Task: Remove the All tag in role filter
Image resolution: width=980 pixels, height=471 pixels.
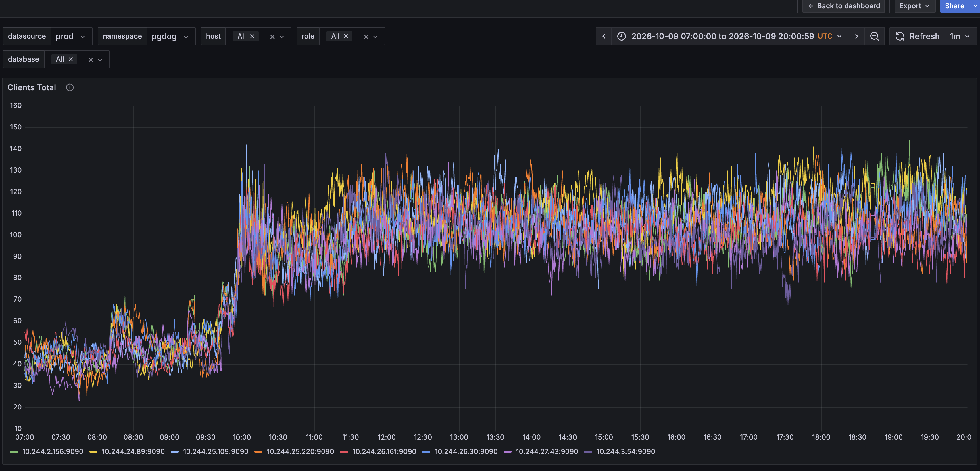Action: pyautogui.click(x=346, y=36)
